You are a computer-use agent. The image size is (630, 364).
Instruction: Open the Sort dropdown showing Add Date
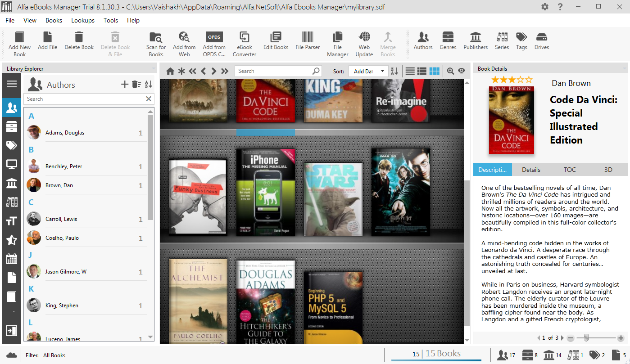(x=368, y=71)
